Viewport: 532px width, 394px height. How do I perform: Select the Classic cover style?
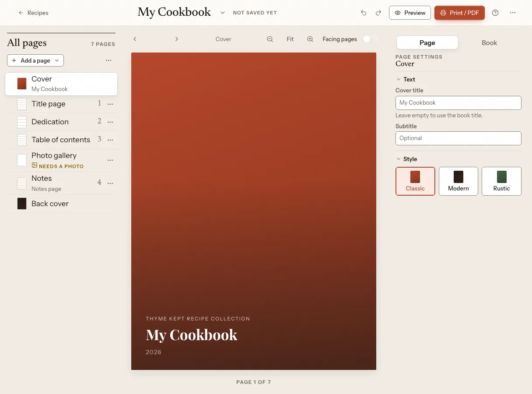415,181
